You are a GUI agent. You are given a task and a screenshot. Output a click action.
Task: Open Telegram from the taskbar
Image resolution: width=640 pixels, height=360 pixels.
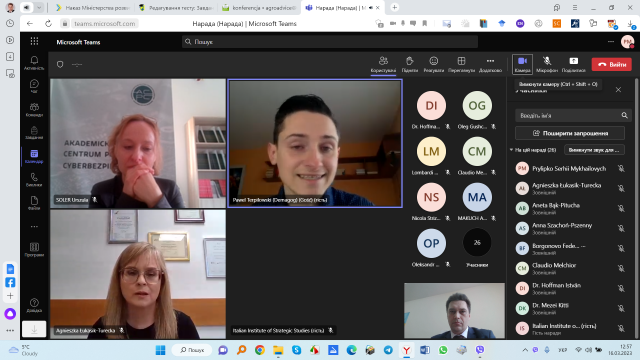388,350
